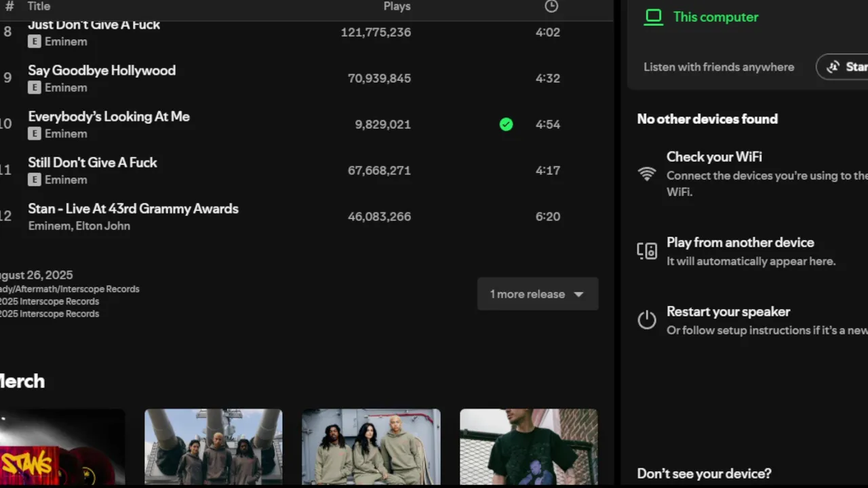Click the Play from another device icon
The image size is (868, 488).
[x=647, y=251]
